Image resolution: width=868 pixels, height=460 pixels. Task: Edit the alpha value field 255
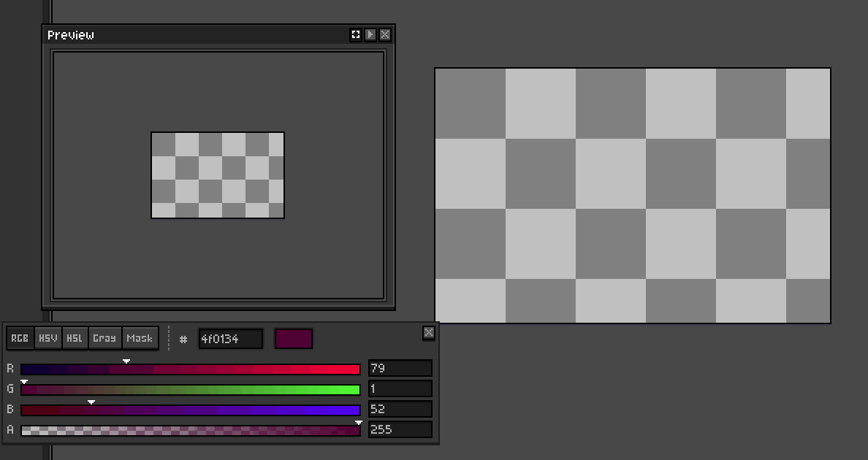pyautogui.click(x=400, y=429)
